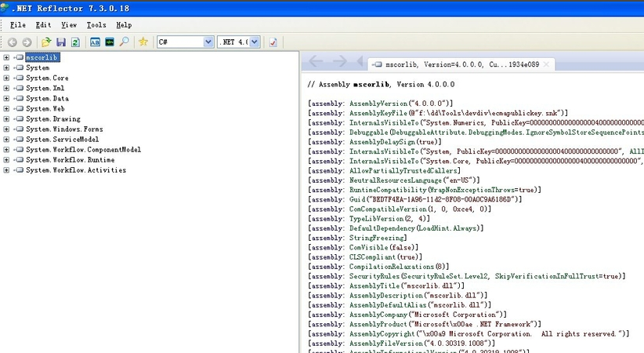Expand the System.Windows.Forms tree node
Screen dimensions: 644x353
[x=7, y=129]
